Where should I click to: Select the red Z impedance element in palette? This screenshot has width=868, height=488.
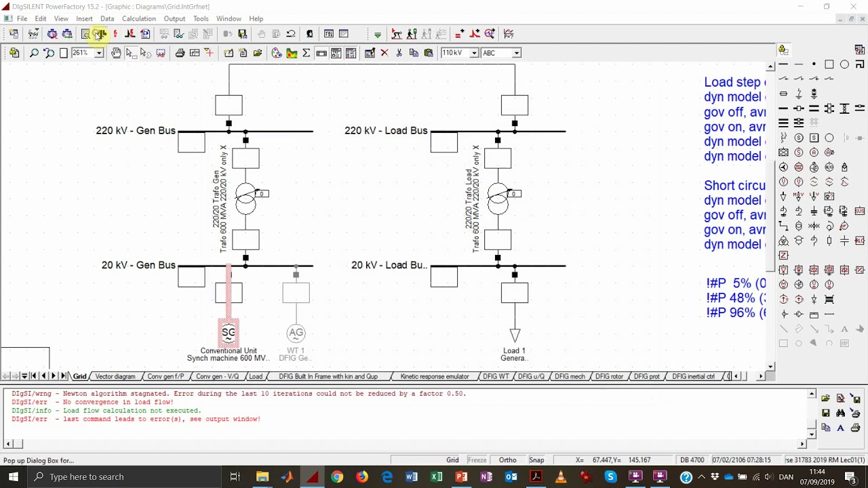(x=783, y=256)
